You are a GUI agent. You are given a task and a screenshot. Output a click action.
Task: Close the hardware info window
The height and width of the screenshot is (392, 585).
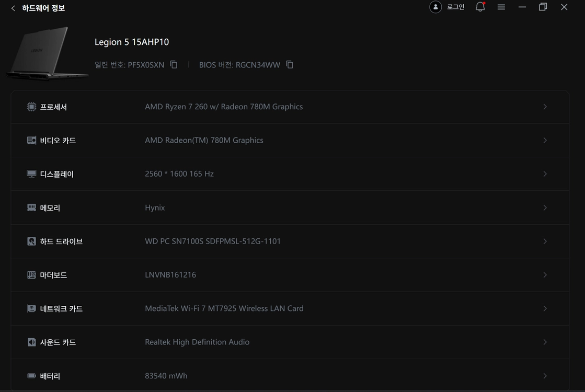coord(564,7)
